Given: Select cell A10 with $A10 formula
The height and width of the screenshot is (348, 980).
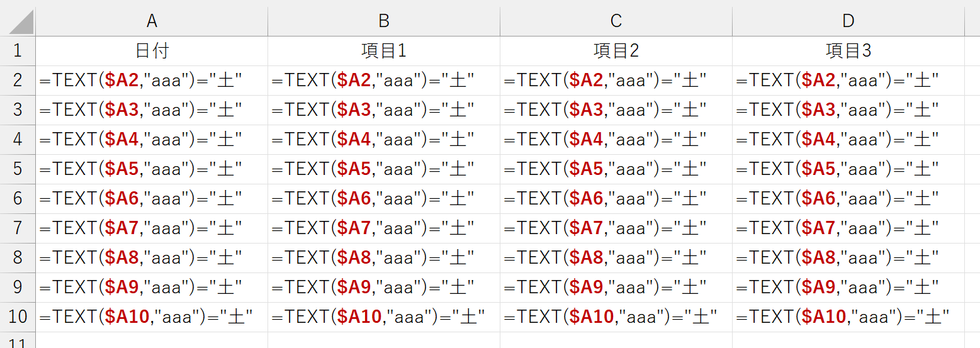Looking at the screenshot, I should 152,317.
